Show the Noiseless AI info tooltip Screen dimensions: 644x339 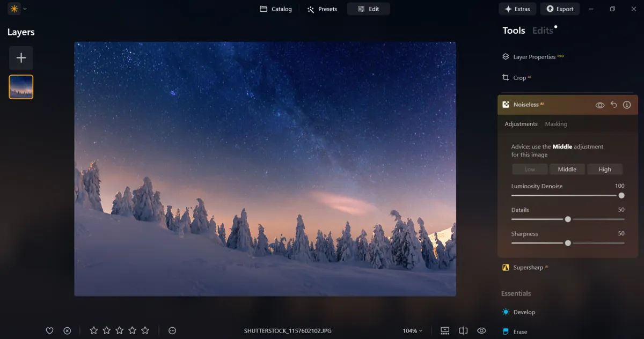tap(626, 105)
